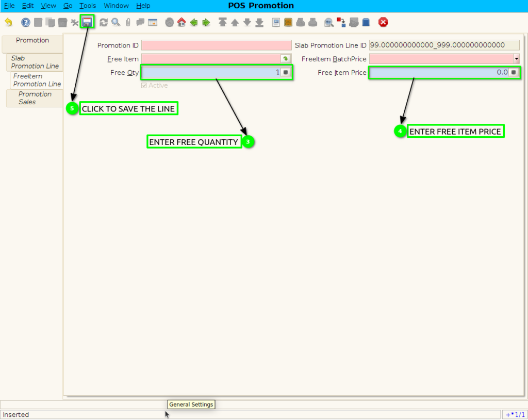Image resolution: width=528 pixels, height=420 pixels.
Task: Open the Product Info blue box icon
Action: pos(366,22)
